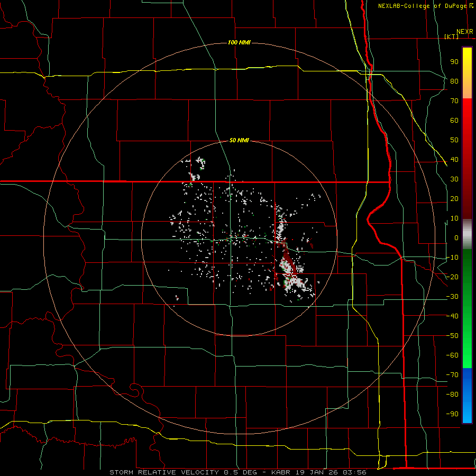Click the '30' value on velocity scale
476x476 pixels.
[x=454, y=179]
